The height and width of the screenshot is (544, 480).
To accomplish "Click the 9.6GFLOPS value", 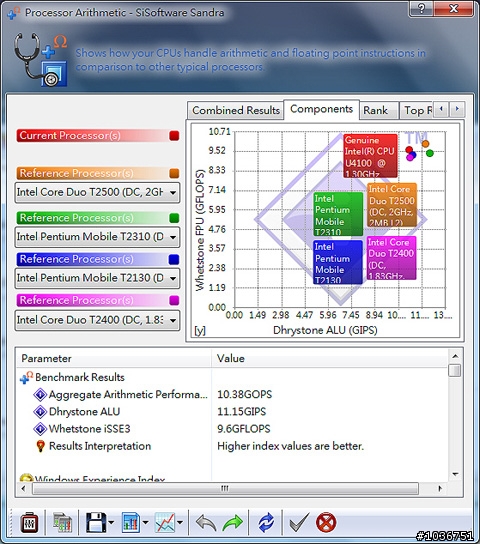I will click(x=243, y=429).
